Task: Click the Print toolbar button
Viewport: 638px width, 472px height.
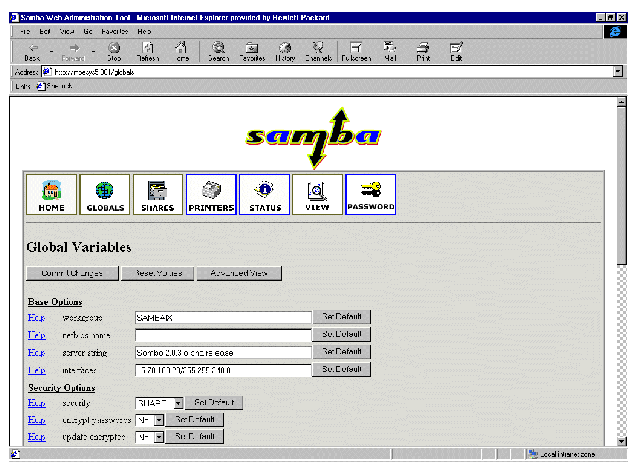Action: tap(423, 52)
